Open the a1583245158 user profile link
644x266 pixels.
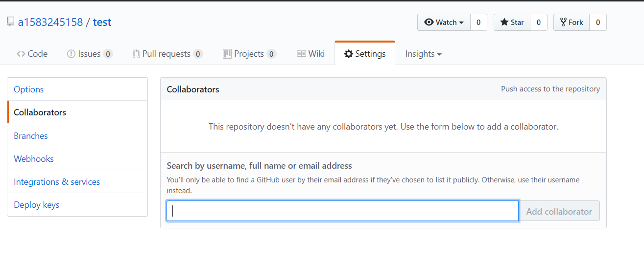50,22
